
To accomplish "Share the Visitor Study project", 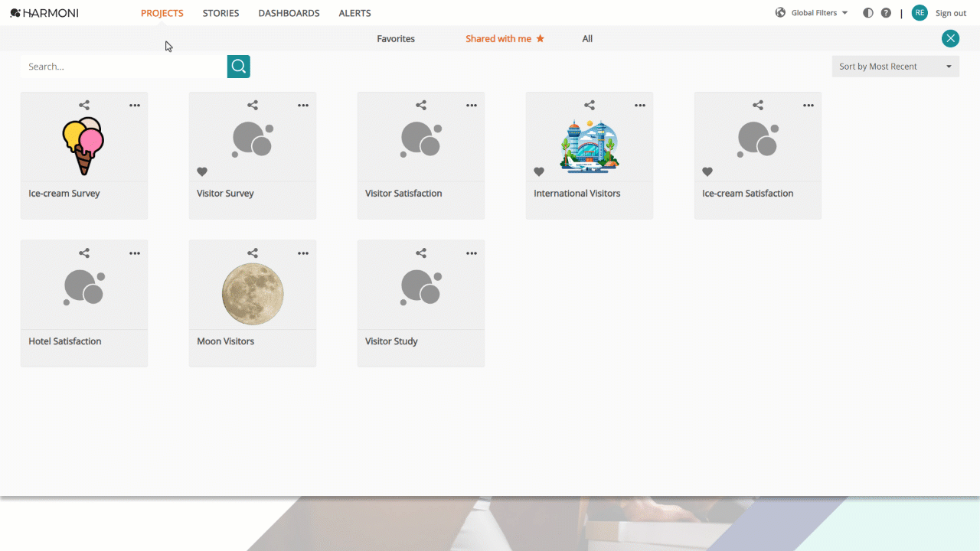I will click(421, 253).
